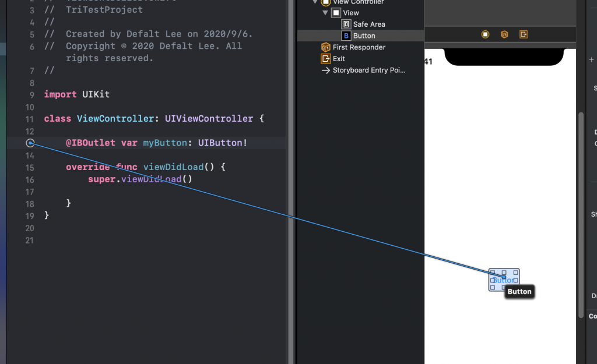This screenshot has height=364, width=597.
Task: Click the orange Exit icon in outline
Action: (x=325, y=59)
